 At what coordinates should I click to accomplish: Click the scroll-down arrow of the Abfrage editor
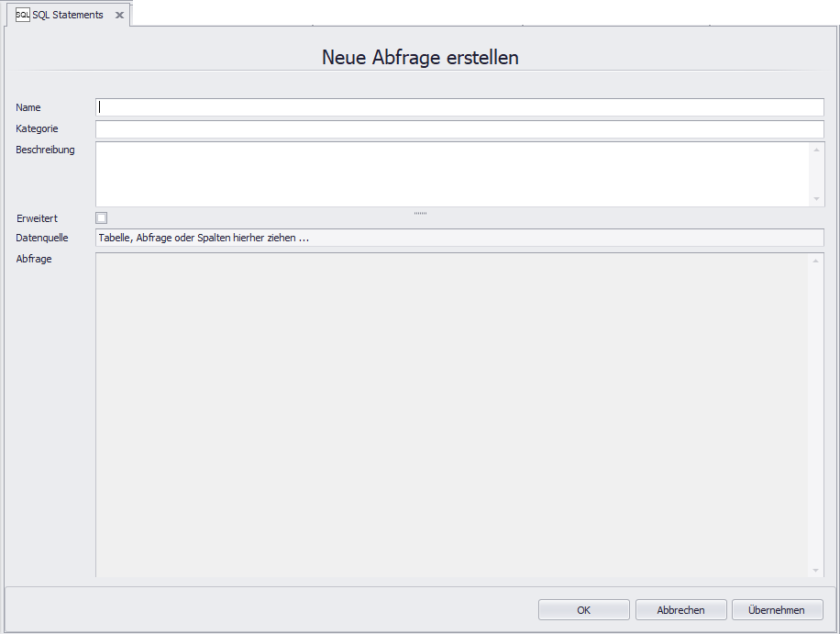[816, 569]
